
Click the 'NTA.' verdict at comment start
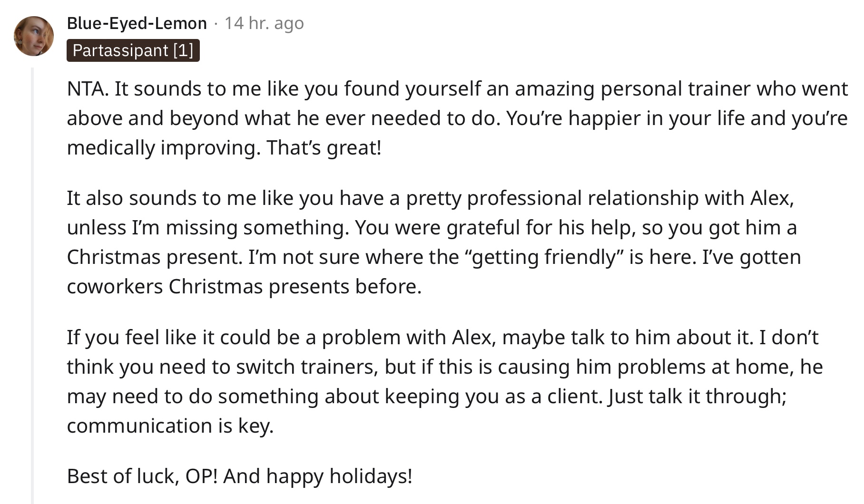click(87, 89)
